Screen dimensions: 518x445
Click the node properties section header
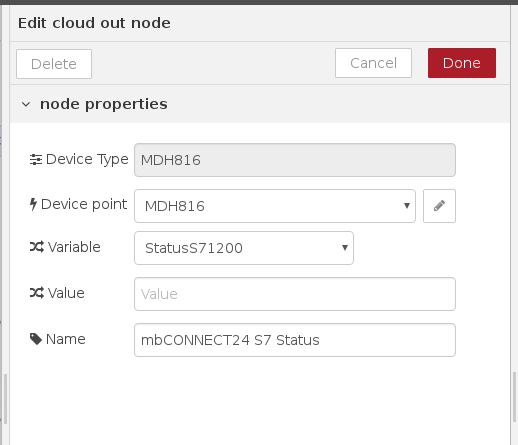click(x=260, y=104)
